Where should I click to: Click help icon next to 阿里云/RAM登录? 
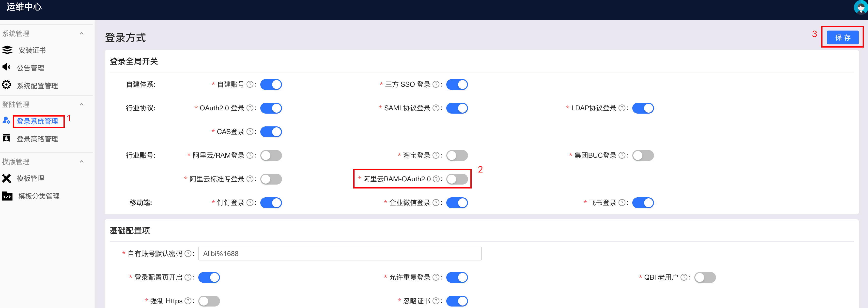point(250,155)
